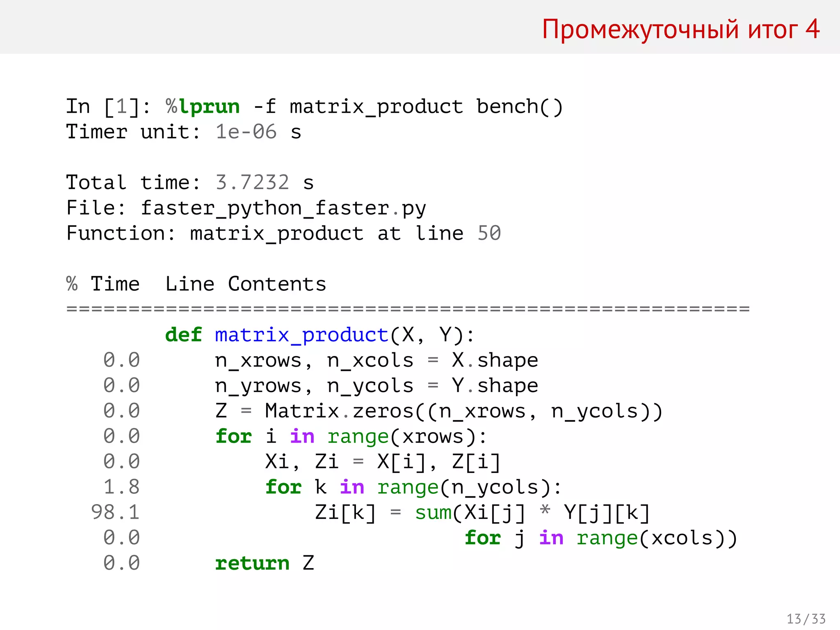Click the 'return Z' line
The width and height of the screenshot is (840, 630).
[x=265, y=563]
